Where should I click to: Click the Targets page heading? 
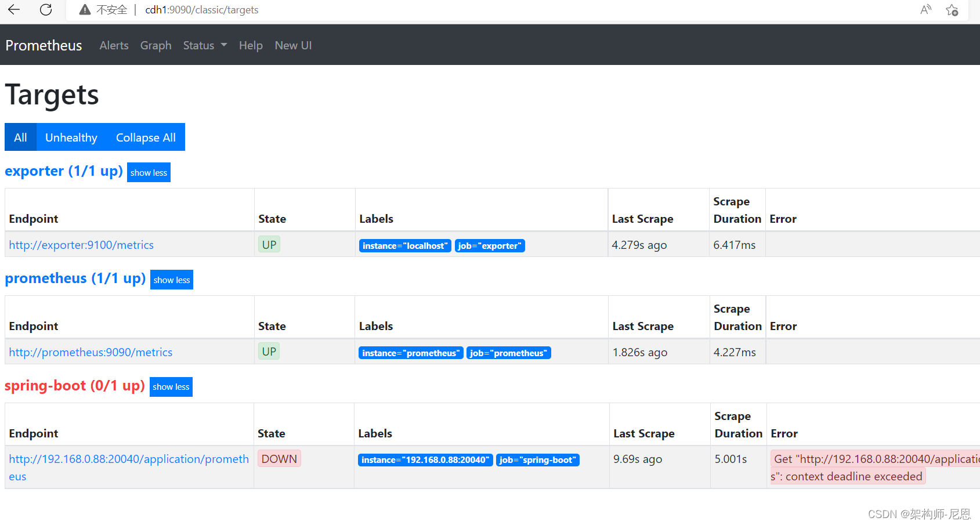click(52, 95)
